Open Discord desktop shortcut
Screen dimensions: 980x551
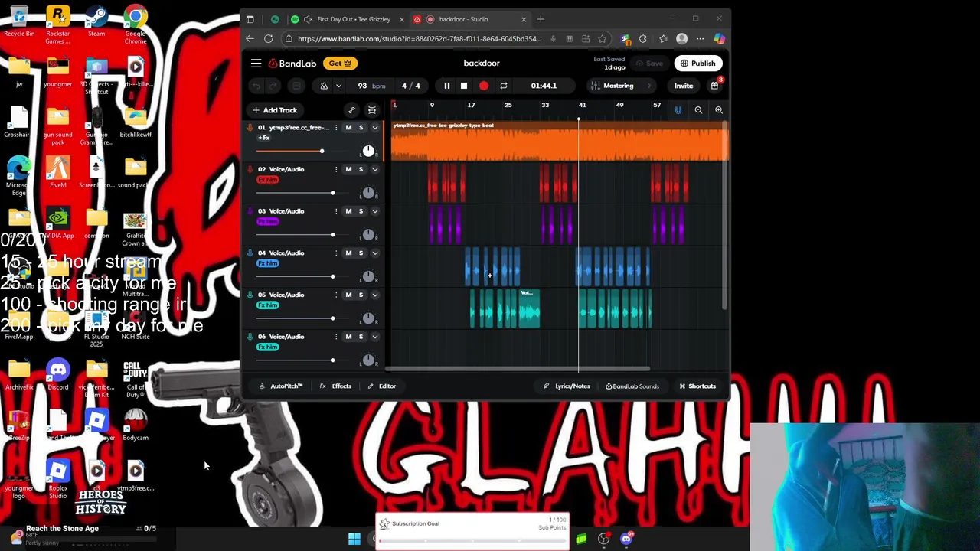click(58, 375)
